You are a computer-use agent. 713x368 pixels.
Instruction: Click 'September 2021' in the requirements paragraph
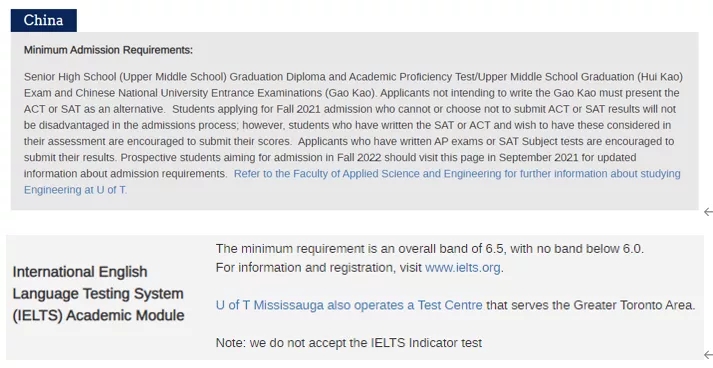tap(538, 158)
